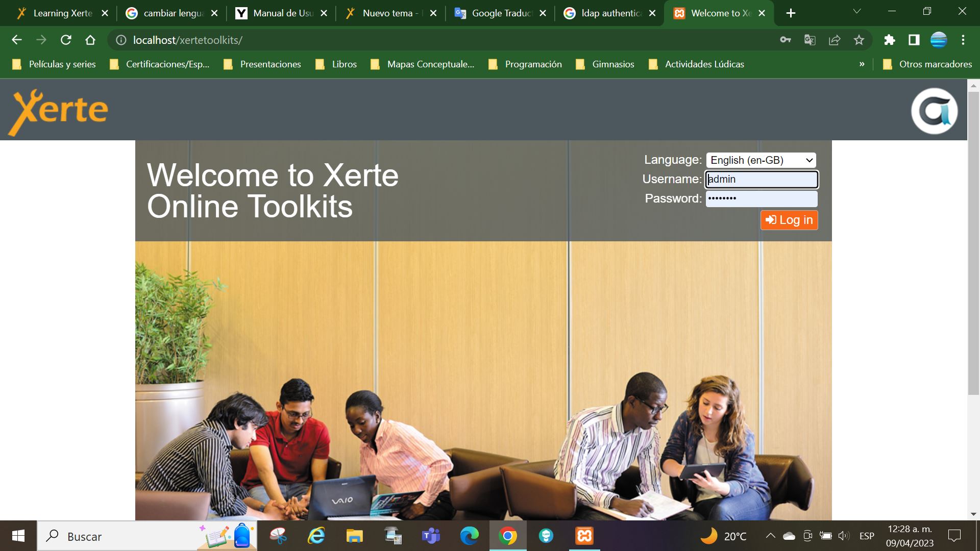Image resolution: width=980 pixels, height=551 pixels.
Task: Open the taskbar clock showing 12:28 a. m.
Action: click(910, 536)
